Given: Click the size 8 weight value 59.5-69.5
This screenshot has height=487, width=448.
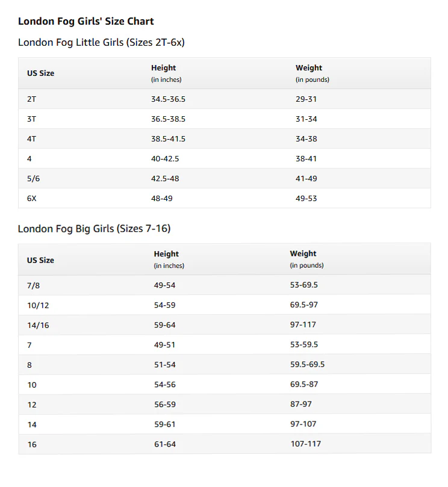Looking at the screenshot, I should click(307, 364).
